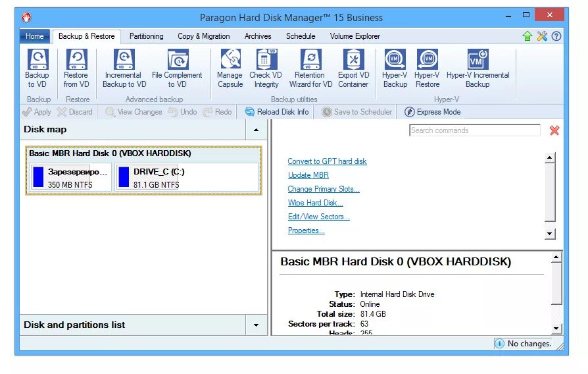Click Update MBR link
This screenshot has height=374, width=588.
[x=308, y=175]
